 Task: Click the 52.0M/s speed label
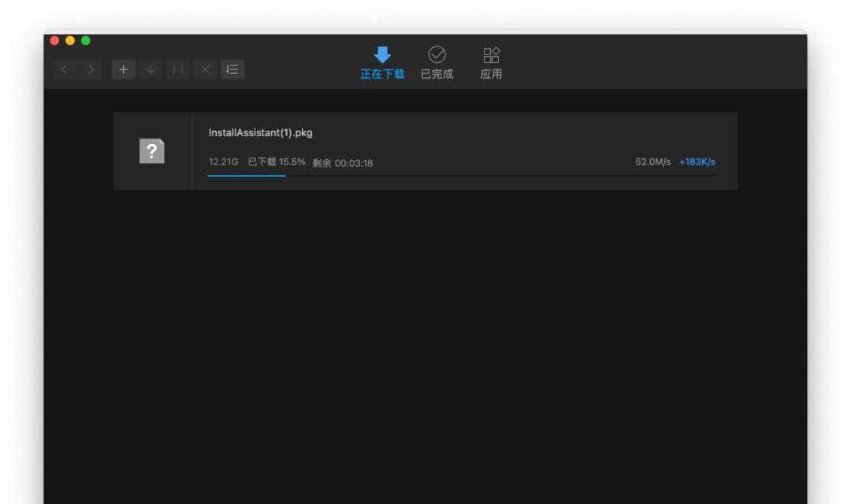[x=653, y=161]
